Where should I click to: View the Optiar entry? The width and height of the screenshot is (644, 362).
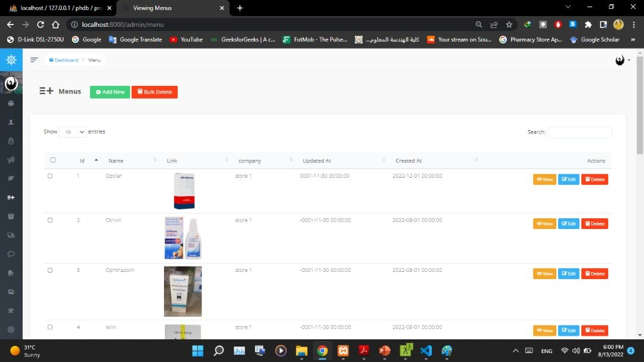pos(544,180)
